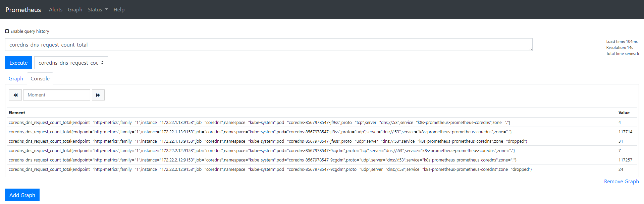The width and height of the screenshot is (644, 204).
Task: Focus the query expression text field
Action: pyautogui.click(x=268, y=45)
